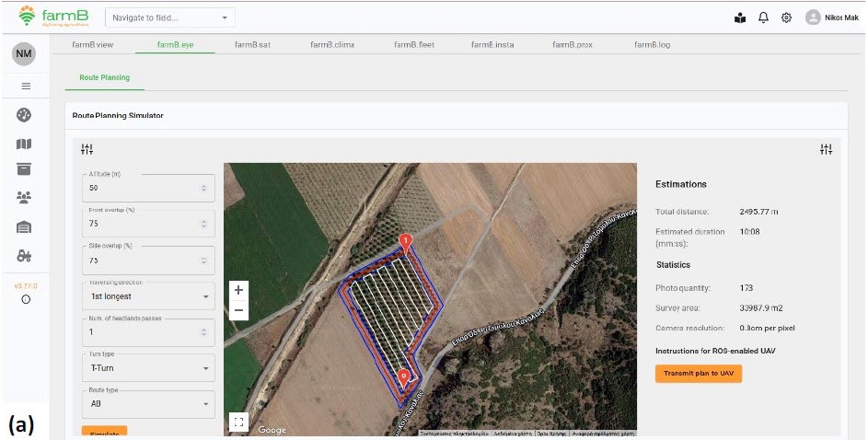Toggle left parameter panel sliders icon
The width and height of the screenshot is (868, 440).
click(x=87, y=149)
